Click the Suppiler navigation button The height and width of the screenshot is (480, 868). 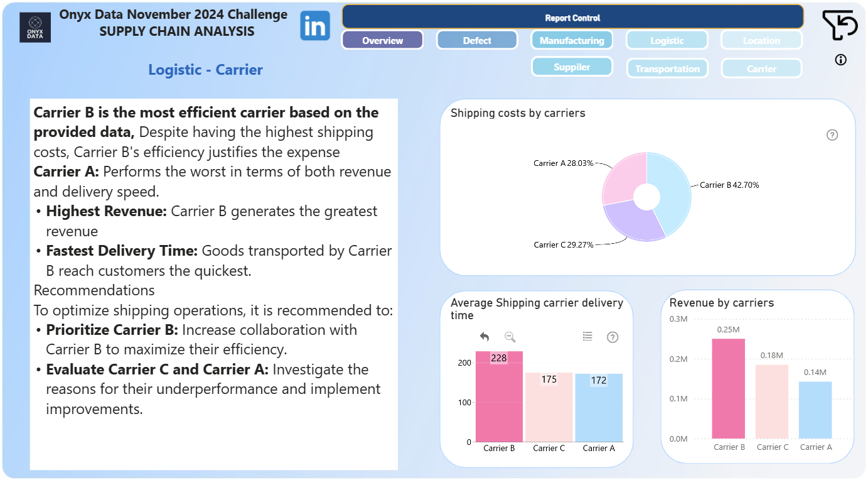tap(572, 67)
